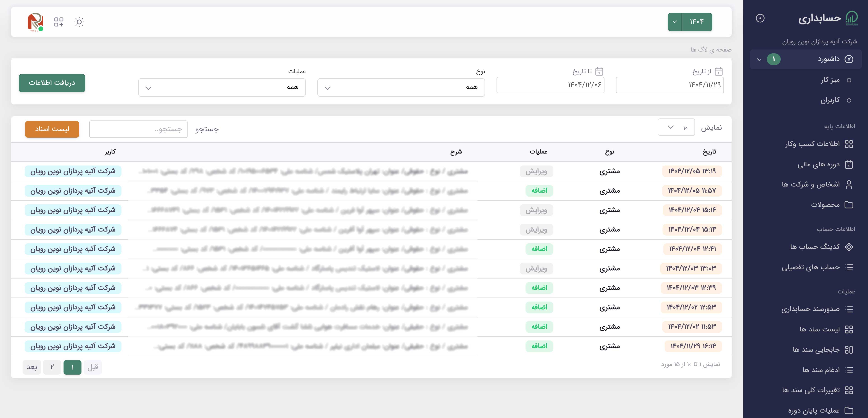Click date ۱۴۰۴/۱۲/۰۵ ۱۳:۱۹ cell
Image resolution: width=868 pixels, height=418 pixels.
pos(692,171)
